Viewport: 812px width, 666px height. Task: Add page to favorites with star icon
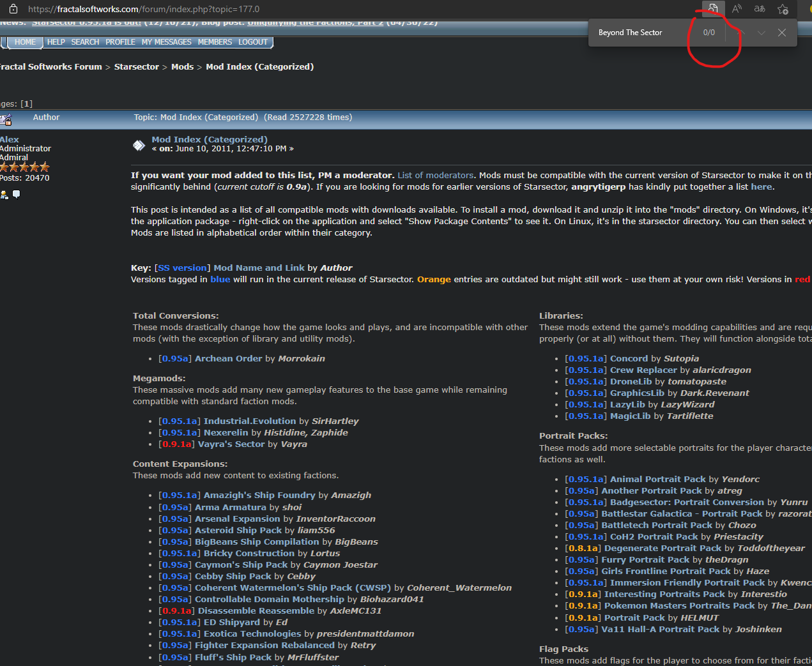pos(783,9)
